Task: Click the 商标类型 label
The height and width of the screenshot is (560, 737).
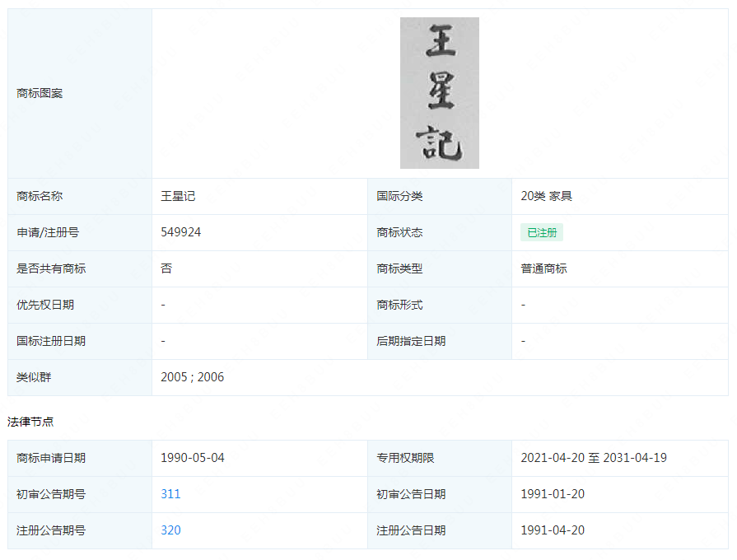Action: coord(399,268)
